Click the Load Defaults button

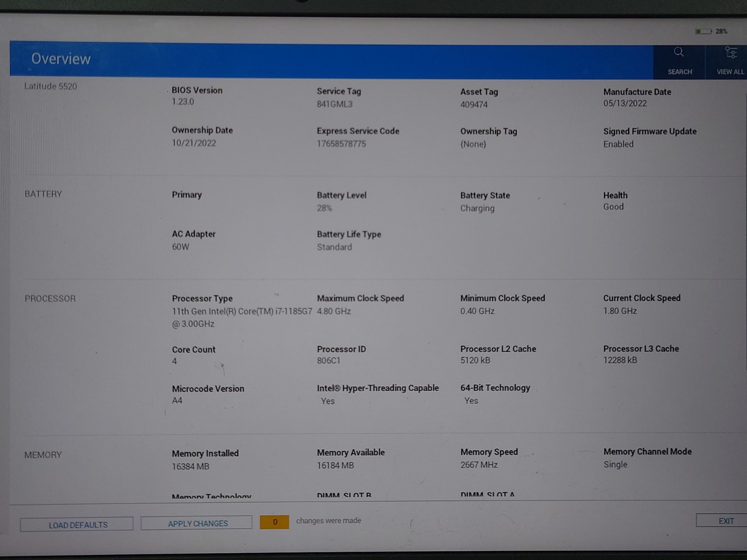77,525
